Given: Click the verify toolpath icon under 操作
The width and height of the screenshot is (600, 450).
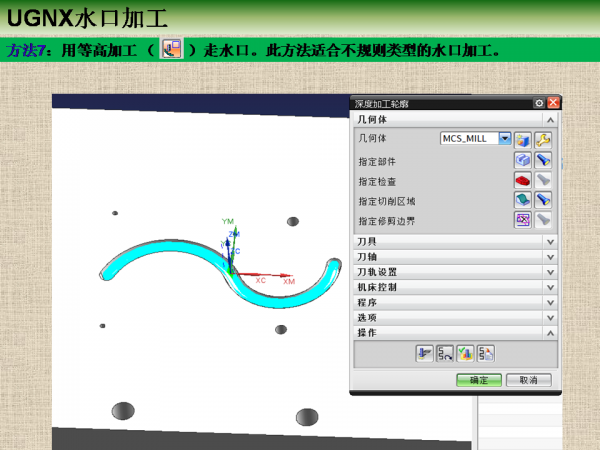Looking at the screenshot, I should (465, 354).
